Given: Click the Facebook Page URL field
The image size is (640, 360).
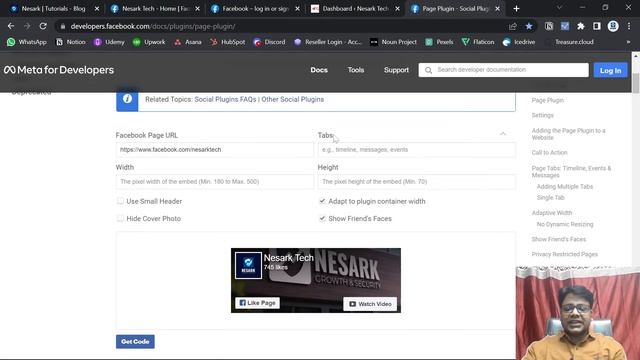Looking at the screenshot, I should tap(215, 150).
